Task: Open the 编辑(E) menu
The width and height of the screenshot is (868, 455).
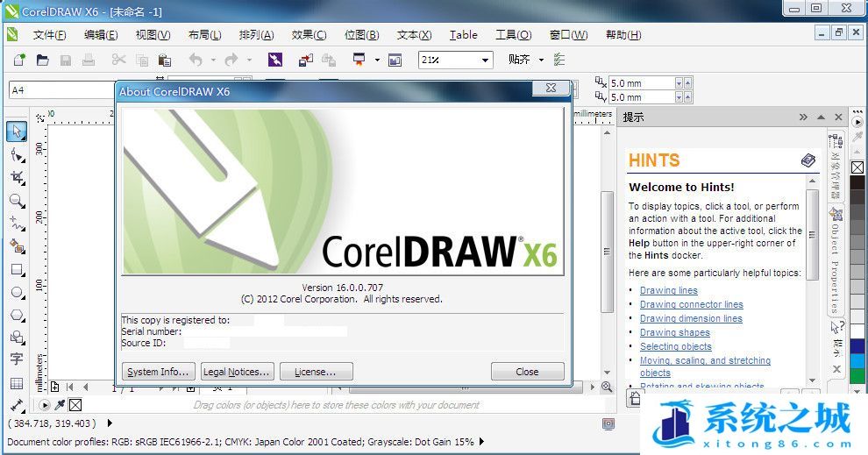Action: click(x=101, y=35)
